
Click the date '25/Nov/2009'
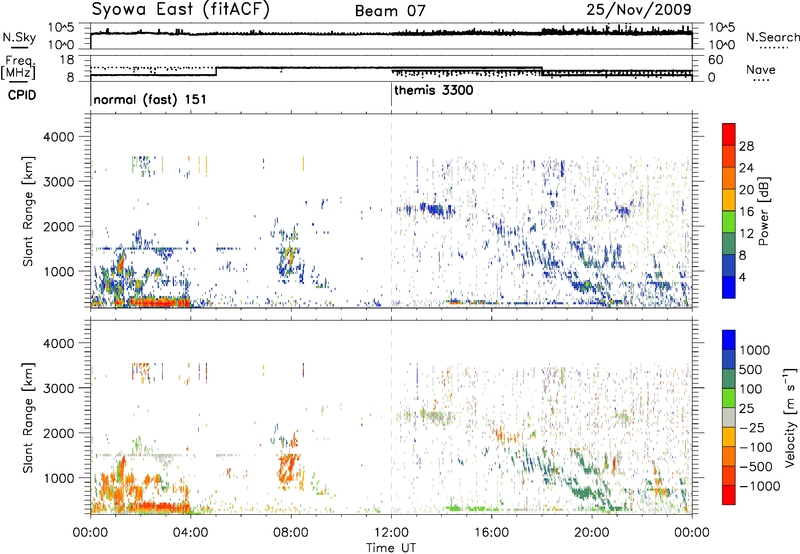(639, 9)
